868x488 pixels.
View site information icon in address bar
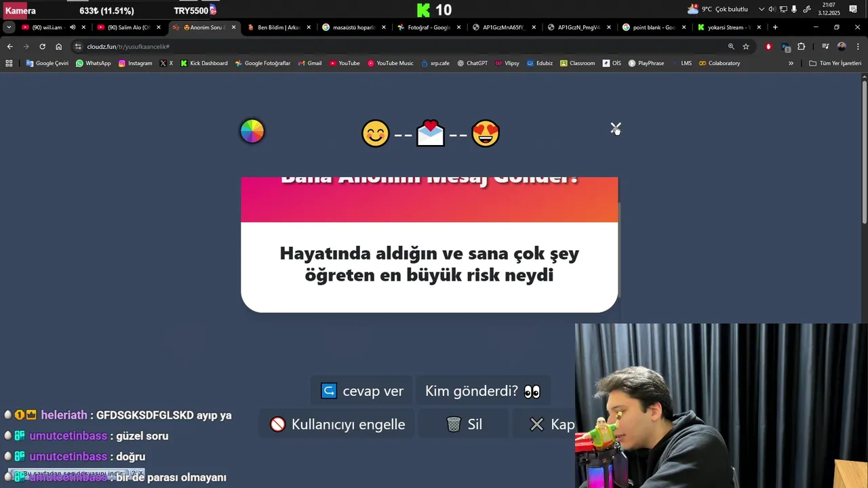78,47
